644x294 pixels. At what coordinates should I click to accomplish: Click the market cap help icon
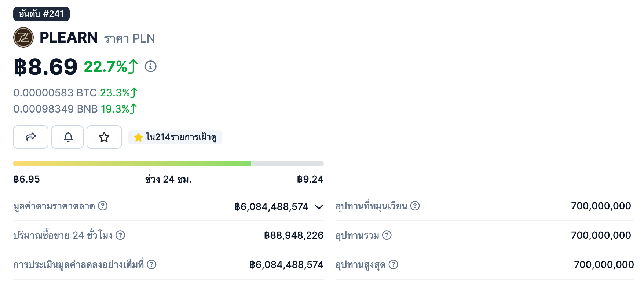103,206
